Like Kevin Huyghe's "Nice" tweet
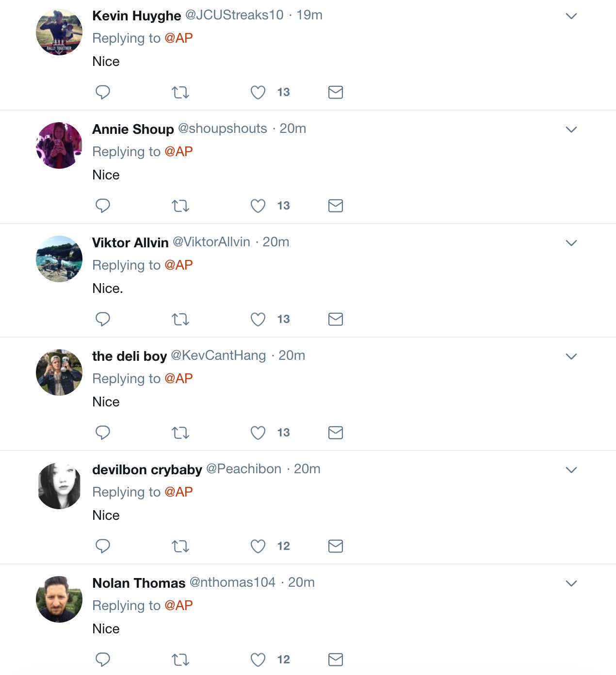This screenshot has height=675, width=616. [x=258, y=92]
